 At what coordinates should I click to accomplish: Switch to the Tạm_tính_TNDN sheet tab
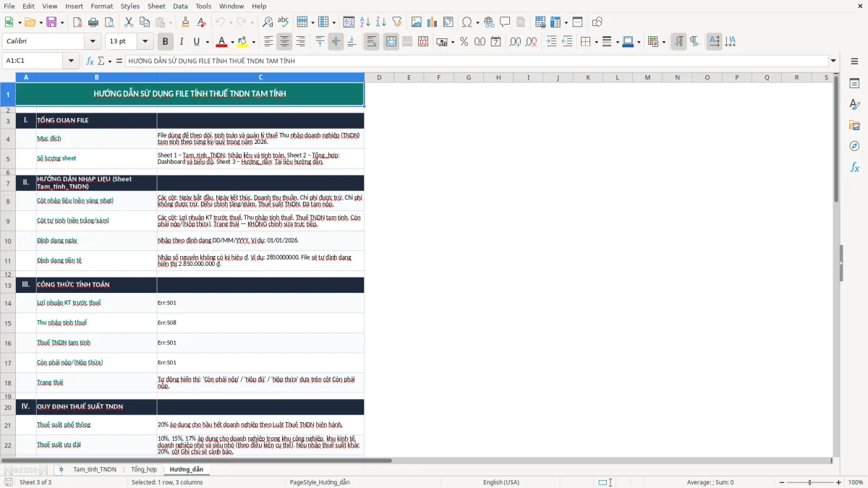click(x=95, y=469)
